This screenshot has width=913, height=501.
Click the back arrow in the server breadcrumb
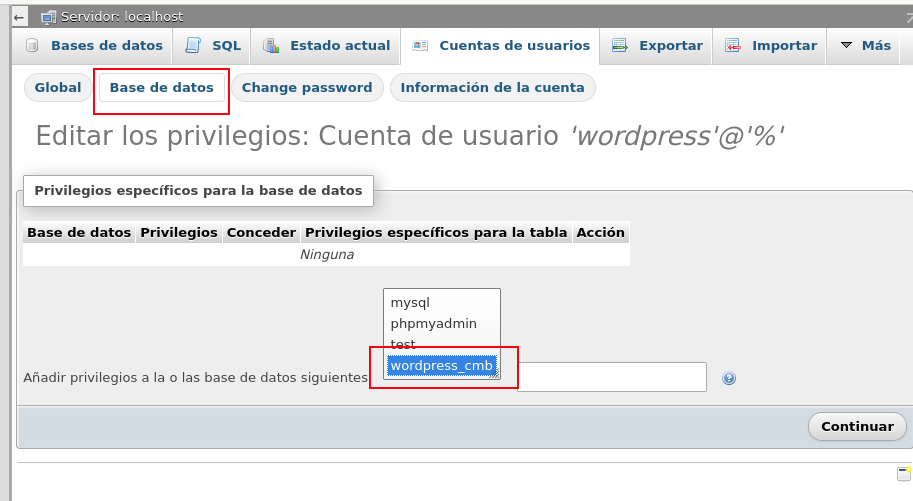coord(19,17)
